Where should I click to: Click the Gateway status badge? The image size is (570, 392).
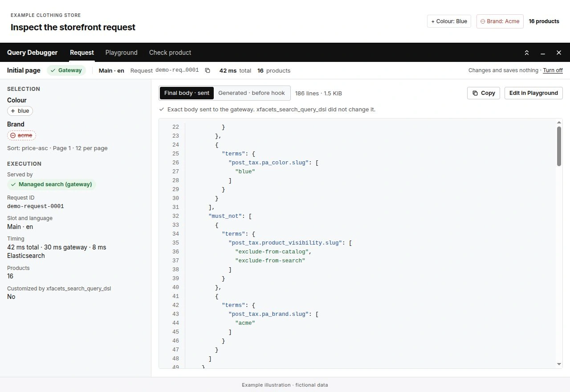(x=66, y=70)
